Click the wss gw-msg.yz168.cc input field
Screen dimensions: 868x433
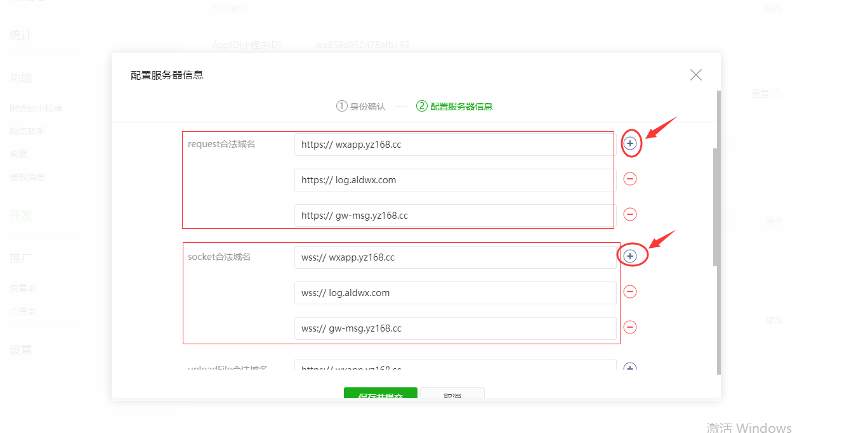(x=456, y=328)
